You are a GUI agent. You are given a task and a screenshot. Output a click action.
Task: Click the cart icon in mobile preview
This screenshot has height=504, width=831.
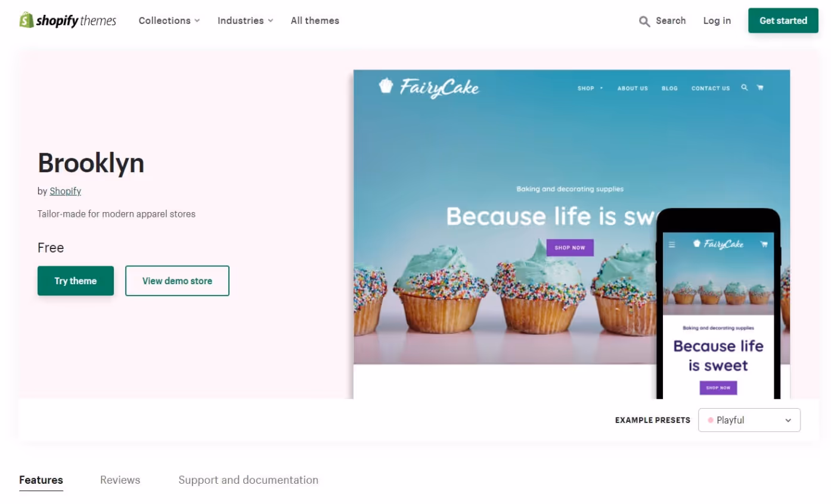[x=764, y=244]
